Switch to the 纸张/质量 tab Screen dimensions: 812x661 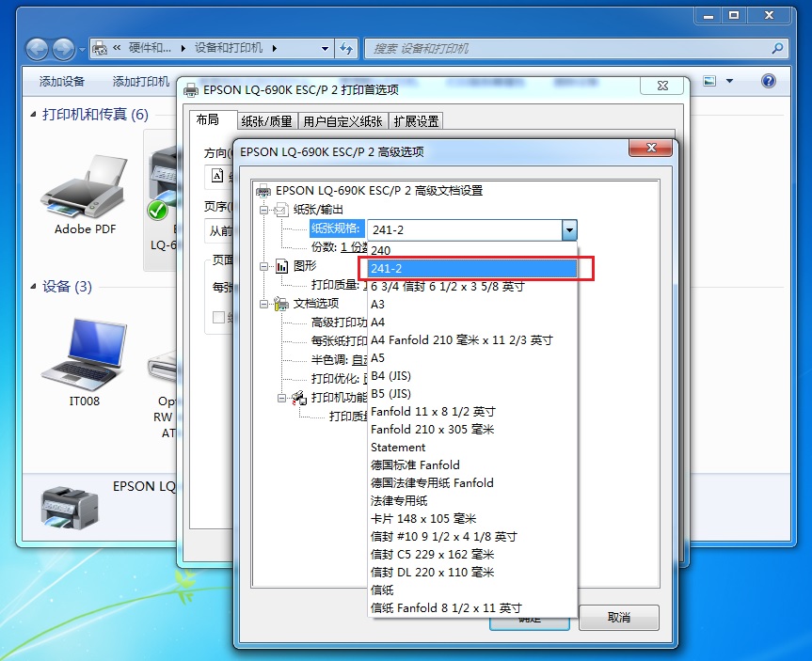267,121
